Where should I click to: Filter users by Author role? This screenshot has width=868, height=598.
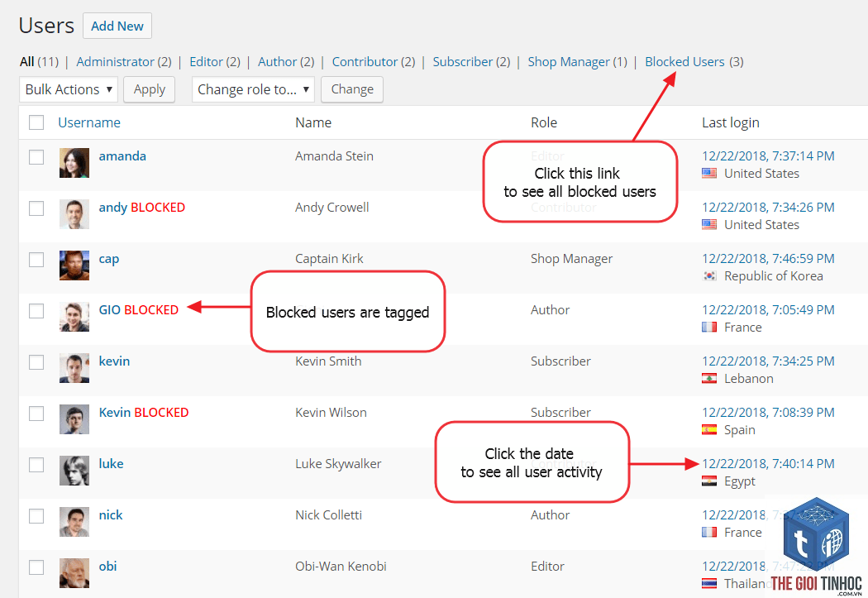(277, 61)
